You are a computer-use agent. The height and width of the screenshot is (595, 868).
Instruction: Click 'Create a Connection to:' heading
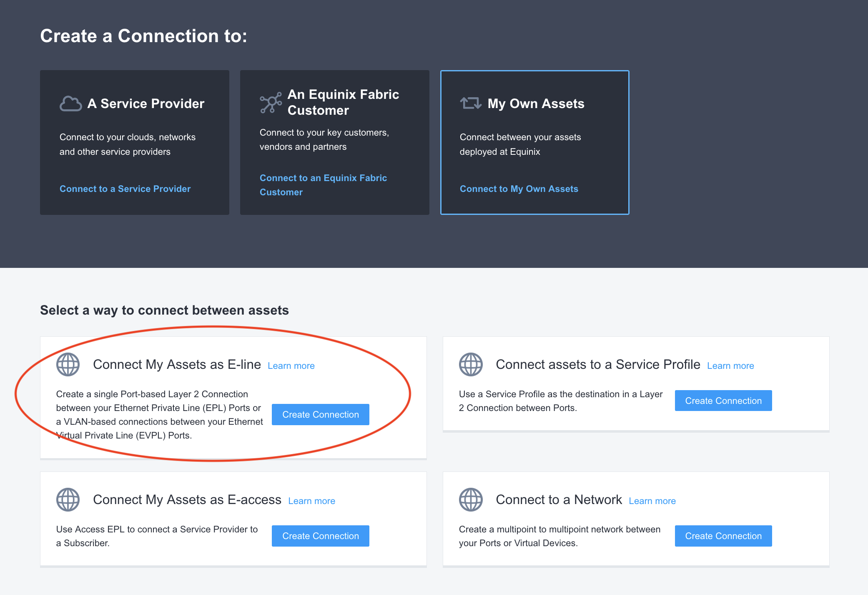click(x=143, y=36)
